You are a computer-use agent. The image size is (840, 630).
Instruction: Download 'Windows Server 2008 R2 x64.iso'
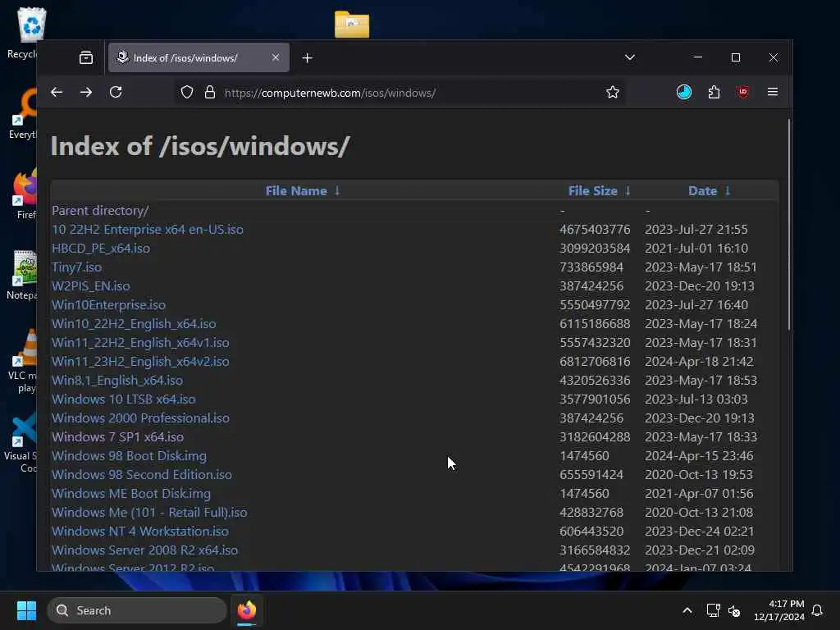point(144,550)
